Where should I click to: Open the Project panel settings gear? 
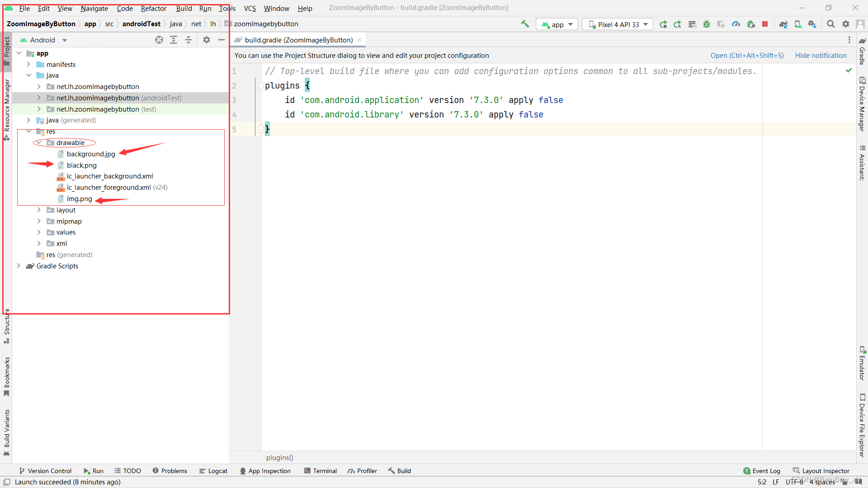pos(207,40)
